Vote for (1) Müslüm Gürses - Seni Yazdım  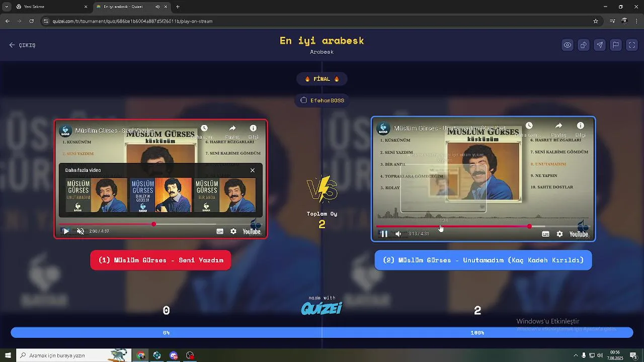160,260
